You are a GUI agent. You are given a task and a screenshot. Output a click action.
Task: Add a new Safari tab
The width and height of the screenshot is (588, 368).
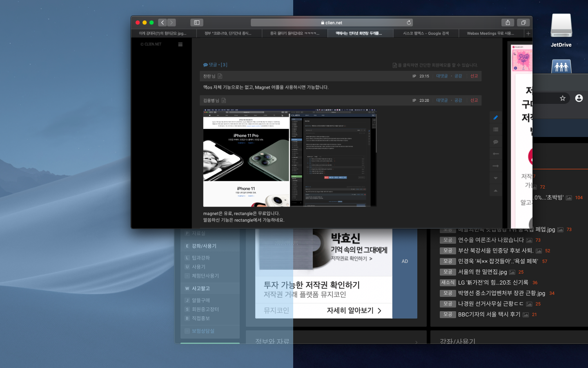point(528,34)
